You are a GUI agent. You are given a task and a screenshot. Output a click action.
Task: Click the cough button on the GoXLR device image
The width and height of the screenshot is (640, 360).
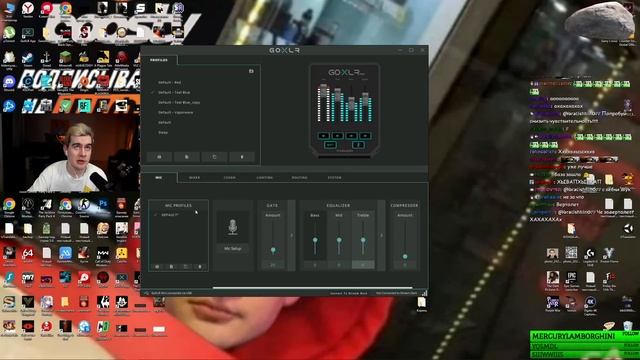[358, 144]
